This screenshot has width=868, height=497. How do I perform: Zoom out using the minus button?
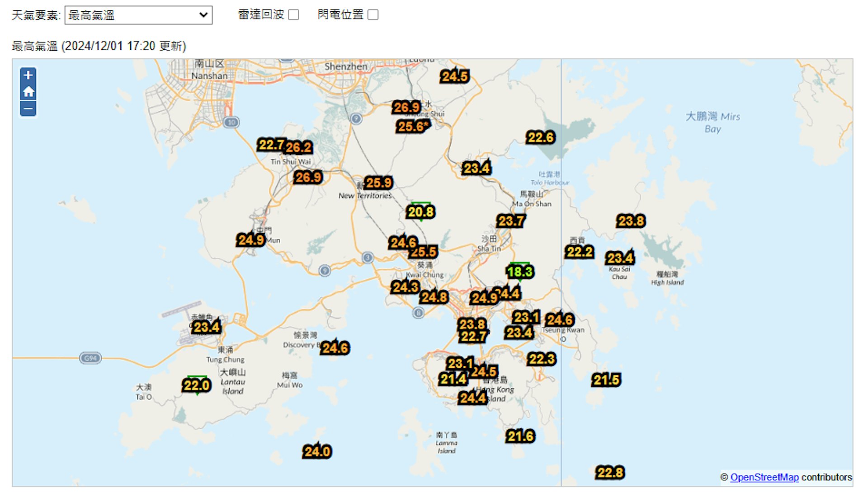point(28,109)
